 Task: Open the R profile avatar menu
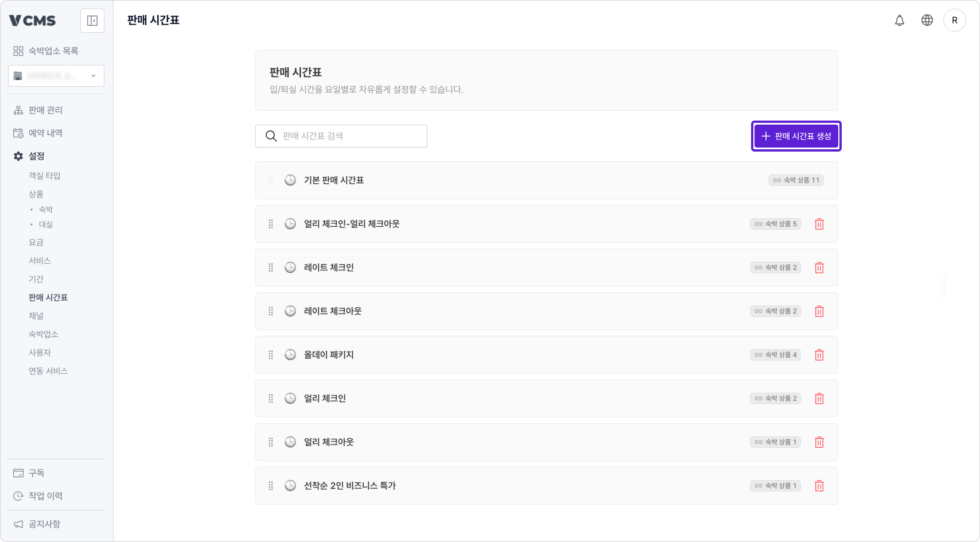tap(955, 20)
